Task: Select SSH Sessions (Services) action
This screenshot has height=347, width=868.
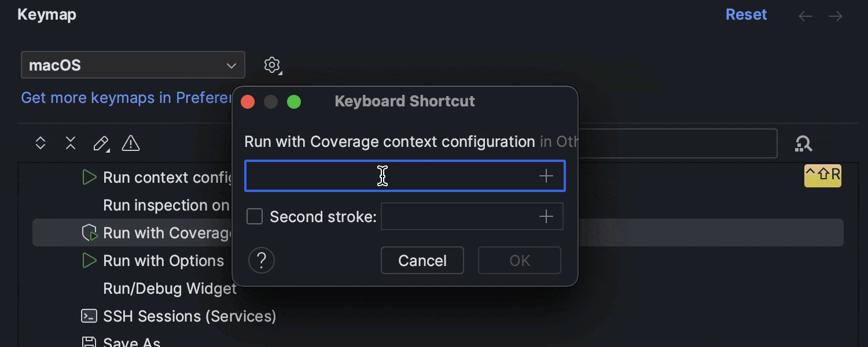Action: coord(189,316)
